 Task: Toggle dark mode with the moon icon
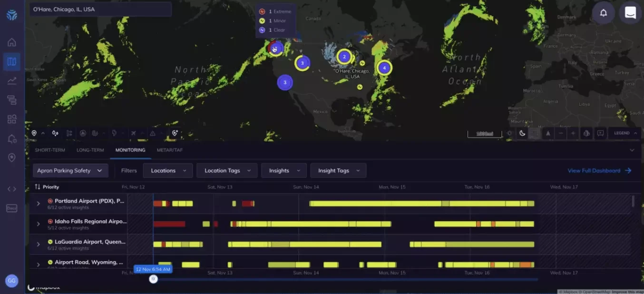[522, 133]
